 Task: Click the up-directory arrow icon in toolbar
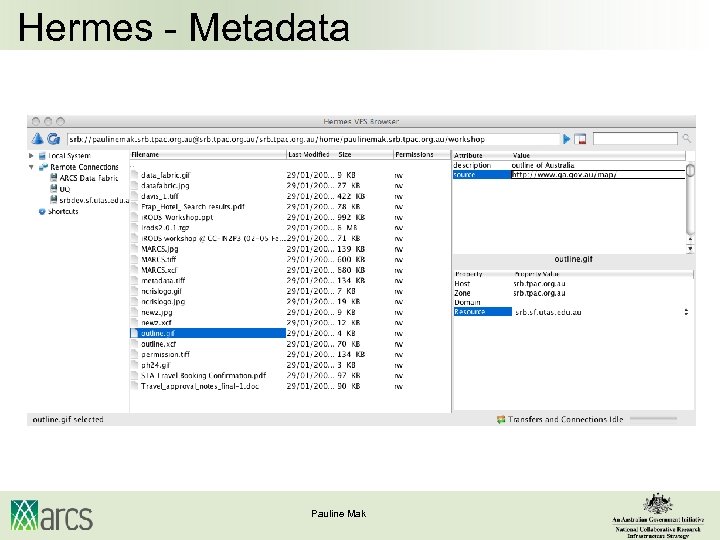38,138
